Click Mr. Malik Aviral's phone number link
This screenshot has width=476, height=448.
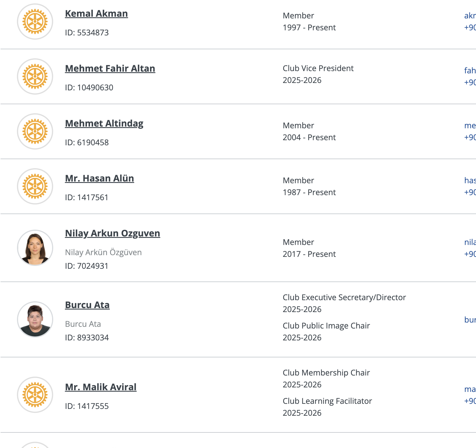coord(470,401)
